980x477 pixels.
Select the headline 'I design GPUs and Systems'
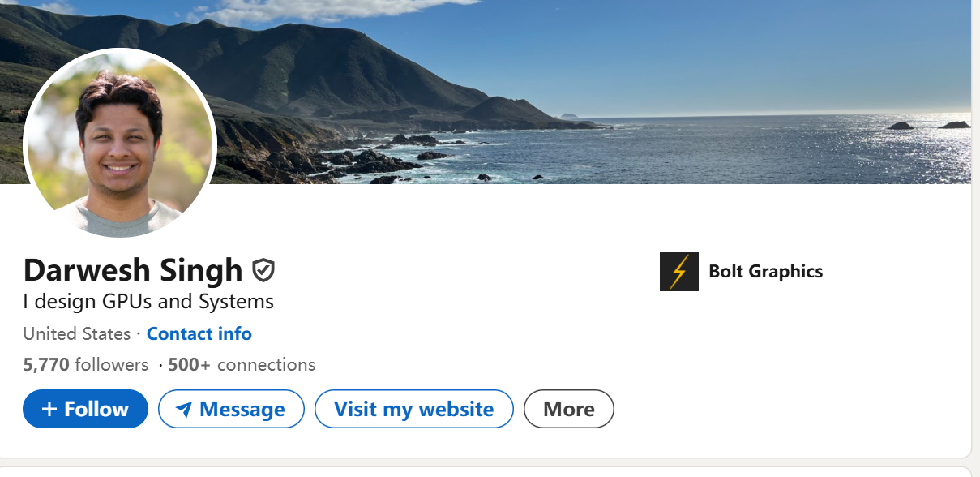tap(148, 303)
